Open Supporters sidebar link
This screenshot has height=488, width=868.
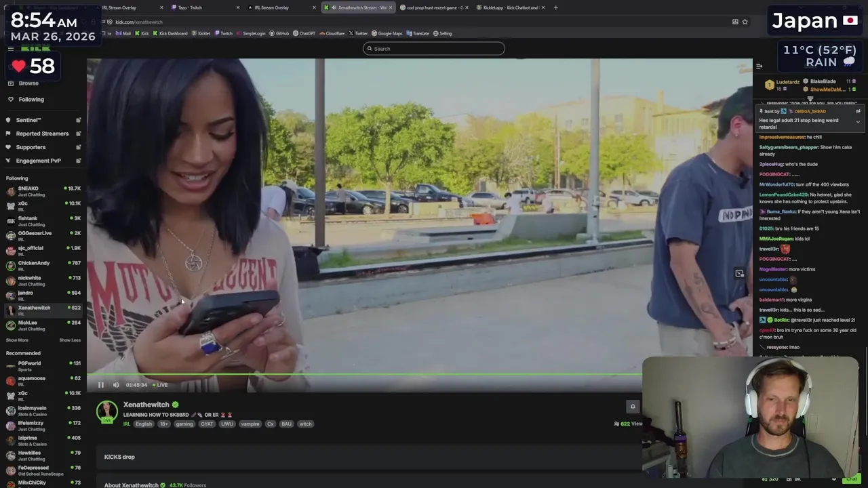[x=31, y=147]
